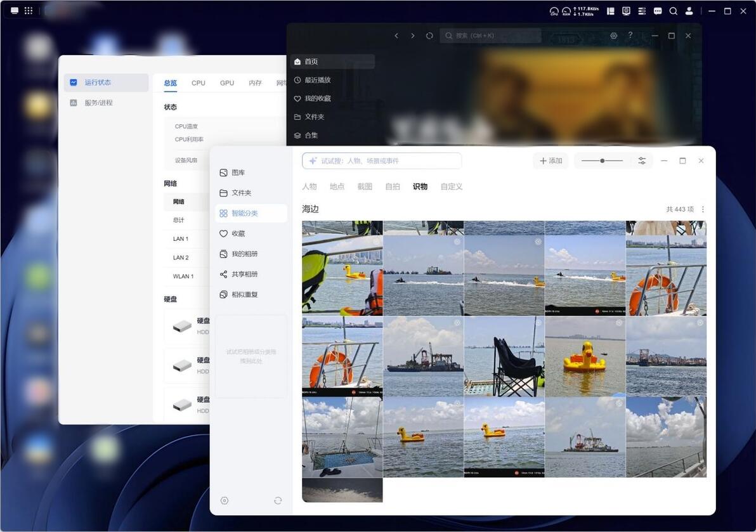Click the 添加 button in photos
Viewport: 756px width, 532px height.
551,161
